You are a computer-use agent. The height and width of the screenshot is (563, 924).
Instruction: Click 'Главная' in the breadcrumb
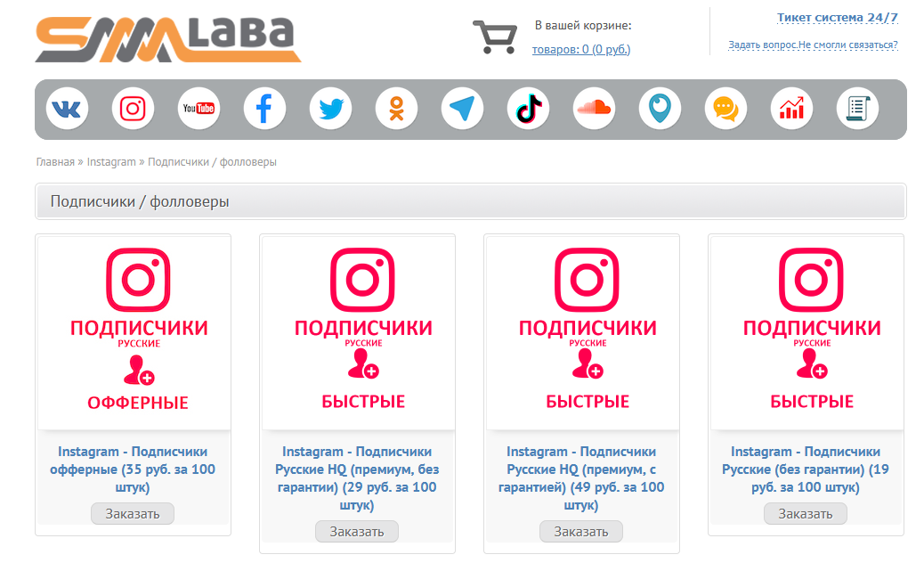[x=55, y=161]
